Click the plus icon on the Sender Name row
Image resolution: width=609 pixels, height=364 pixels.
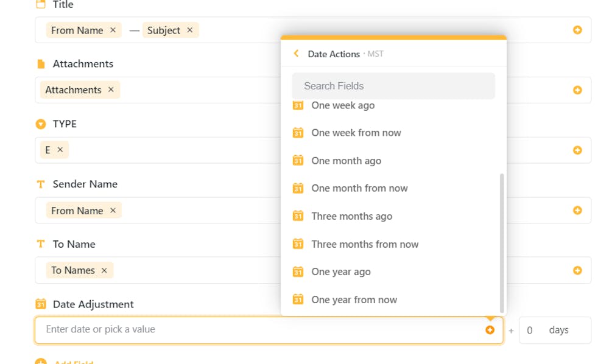click(x=577, y=210)
